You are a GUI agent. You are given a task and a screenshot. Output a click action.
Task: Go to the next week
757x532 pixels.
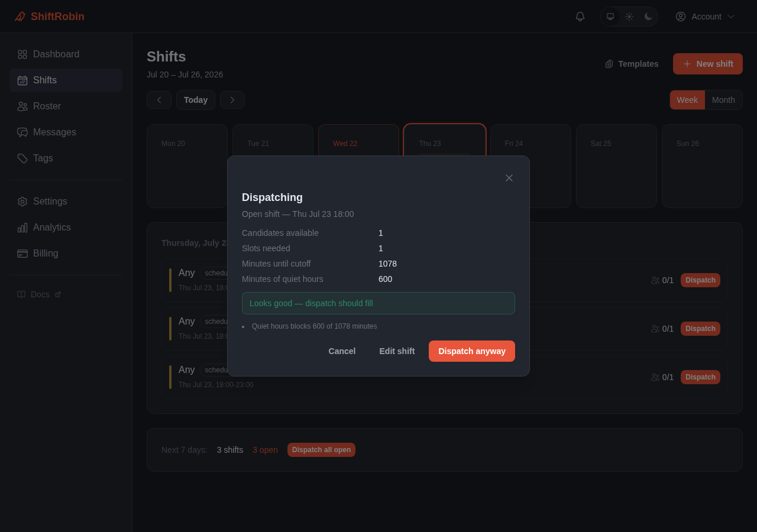click(232, 100)
